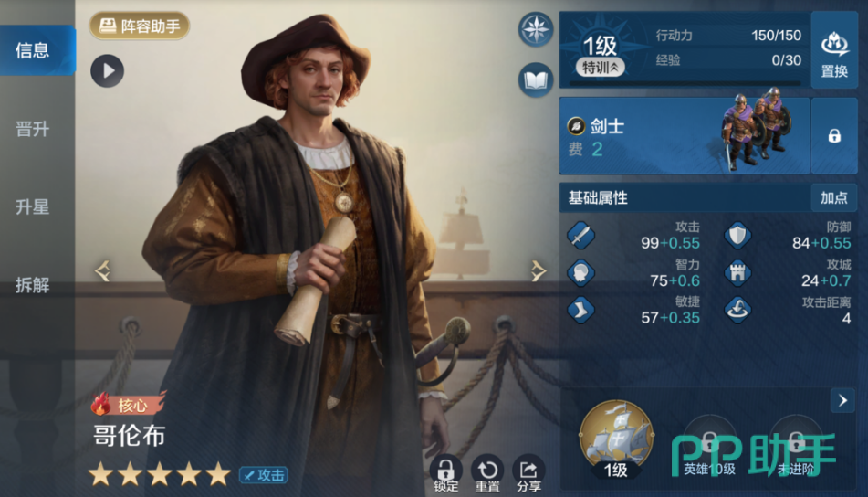Toggle the 锁定 hero lock
868x497 pixels.
coord(445,474)
